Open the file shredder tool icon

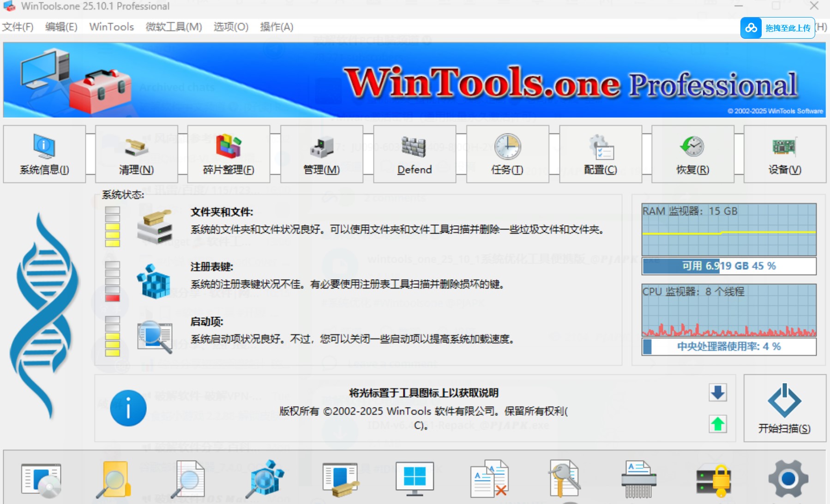[x=638, y=479]
